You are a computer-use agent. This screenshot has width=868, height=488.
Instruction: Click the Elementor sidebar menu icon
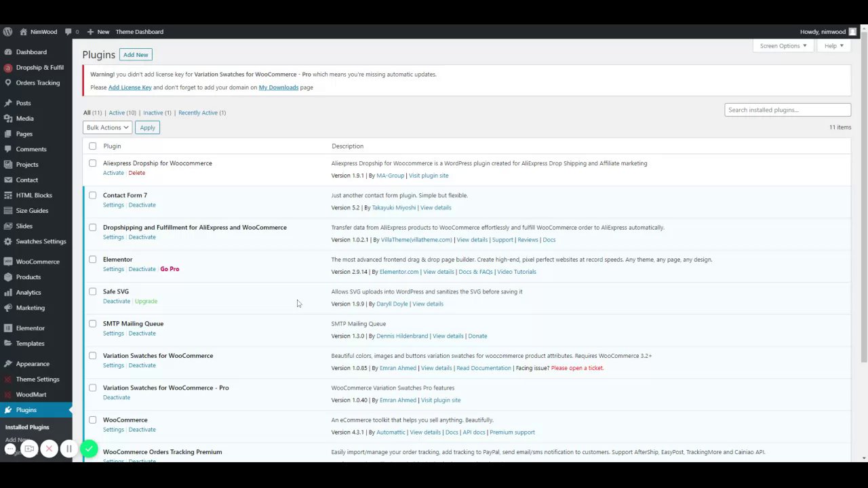(x=7, y=328)
